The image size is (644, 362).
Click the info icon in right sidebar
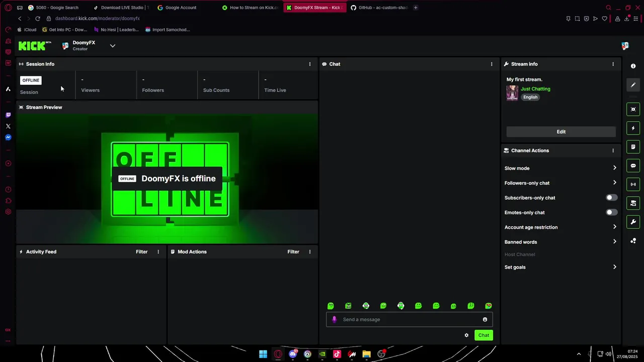[x=633, y=66]
